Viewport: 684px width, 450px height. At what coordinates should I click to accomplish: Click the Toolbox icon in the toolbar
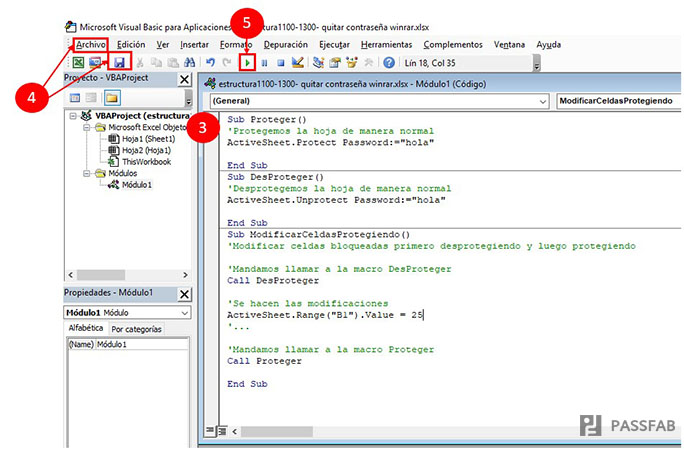click(x=369, y=63)
